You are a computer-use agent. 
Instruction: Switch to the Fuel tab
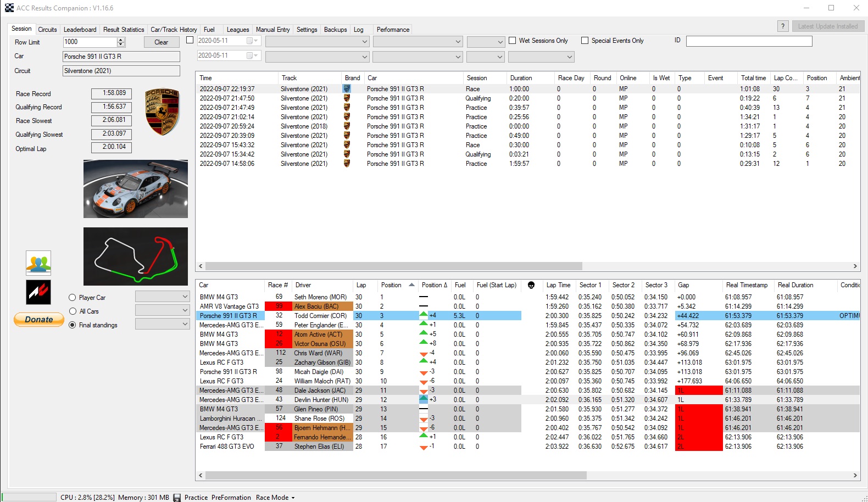pyautogui.click(x=209, y=30)
